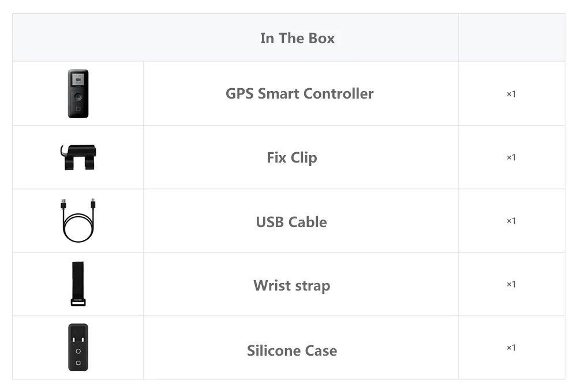This screenshot has height=392, width=577.
Task: Click the 'USB Cable' label
Action: click(x=291, y=222)
